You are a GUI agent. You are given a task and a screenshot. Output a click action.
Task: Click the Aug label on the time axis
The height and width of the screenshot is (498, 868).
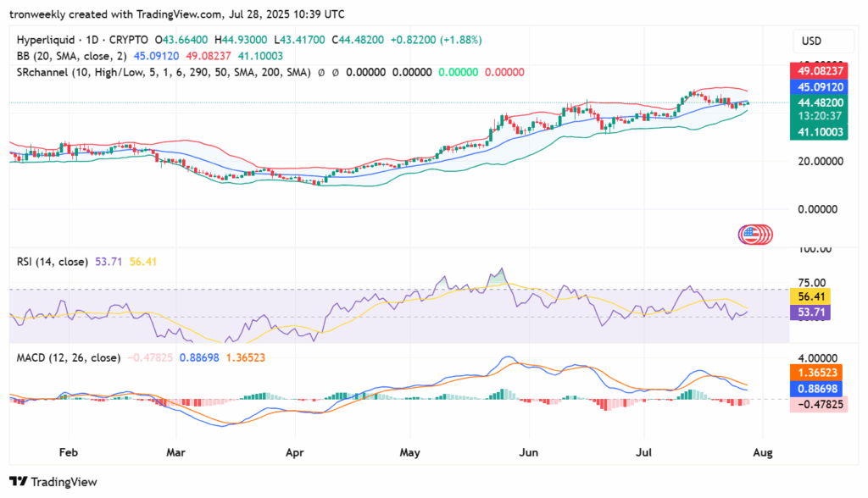pos(763,452)
